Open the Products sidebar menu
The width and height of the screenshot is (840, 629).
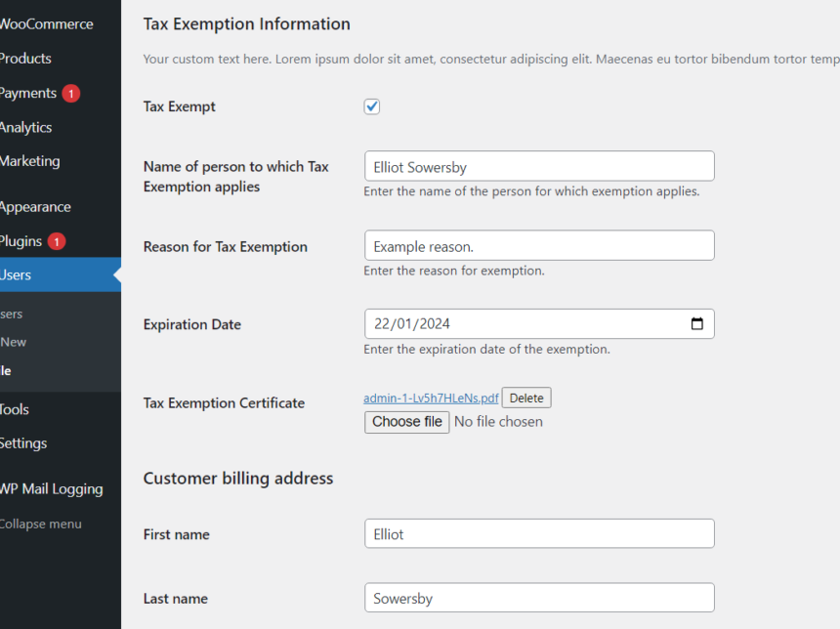coord(24,59)
